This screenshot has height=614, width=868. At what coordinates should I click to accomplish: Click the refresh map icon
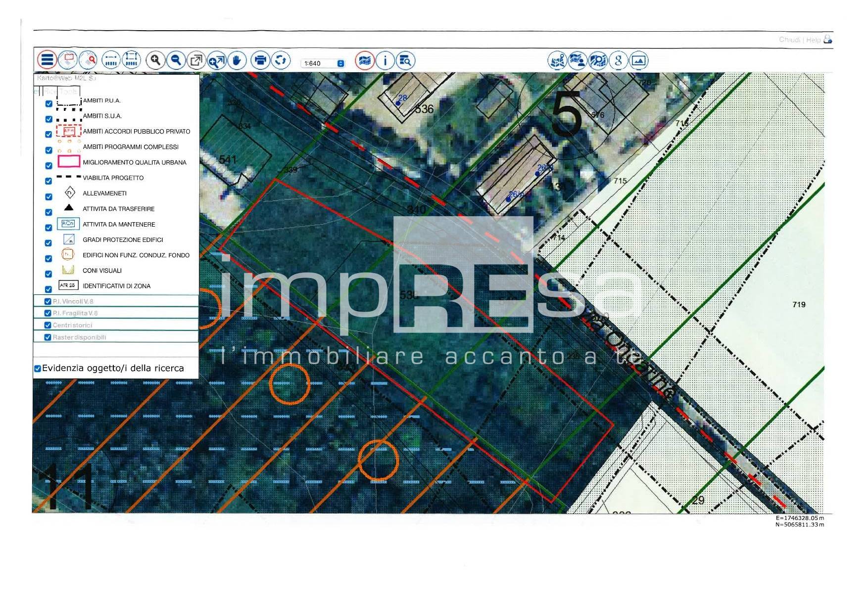click(x=281, y=60)
